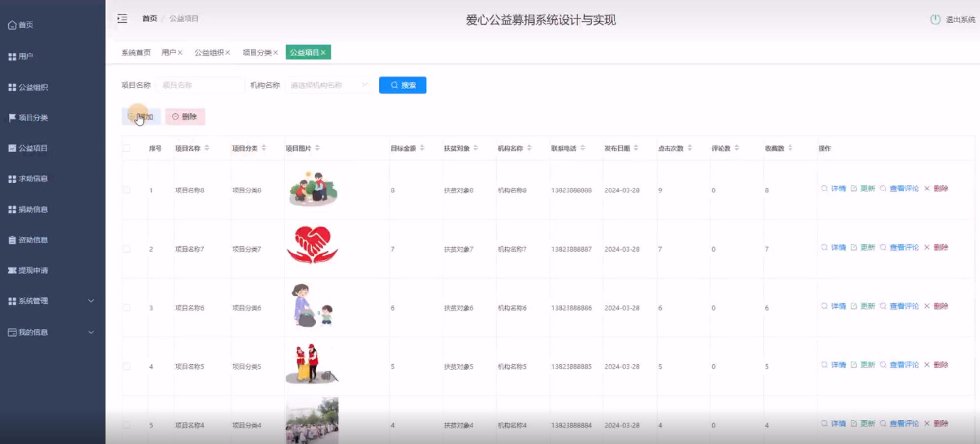The image size is (980, 444).
Task: View 详情 for 项目名称7
Action: click(833, 247)
